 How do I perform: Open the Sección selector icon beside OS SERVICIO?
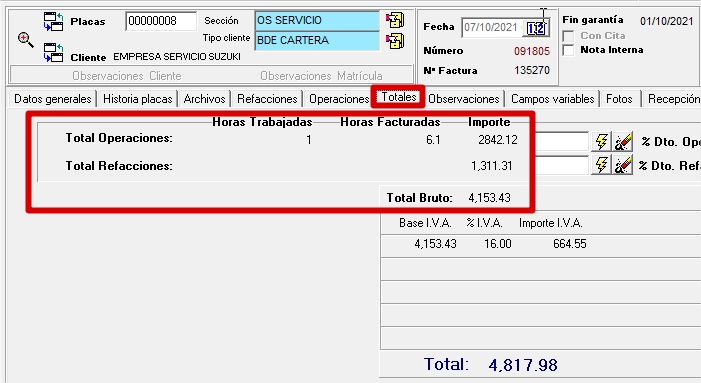[395, 20]
